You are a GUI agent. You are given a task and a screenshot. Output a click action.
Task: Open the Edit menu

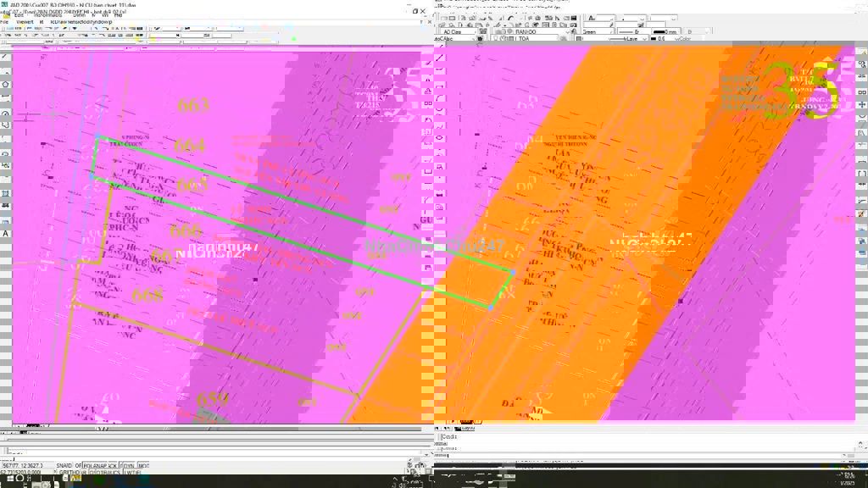[19, 14]
